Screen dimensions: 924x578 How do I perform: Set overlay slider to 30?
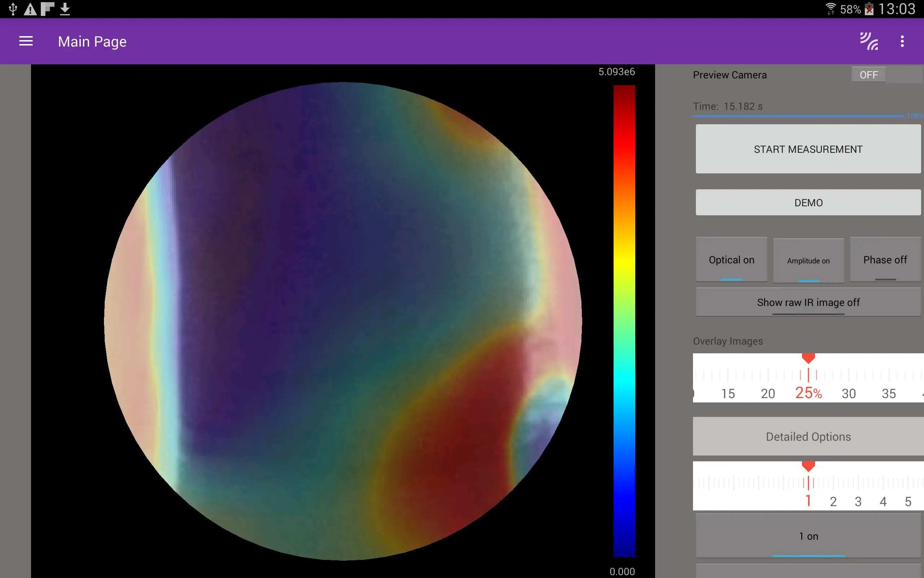(849, 393)
